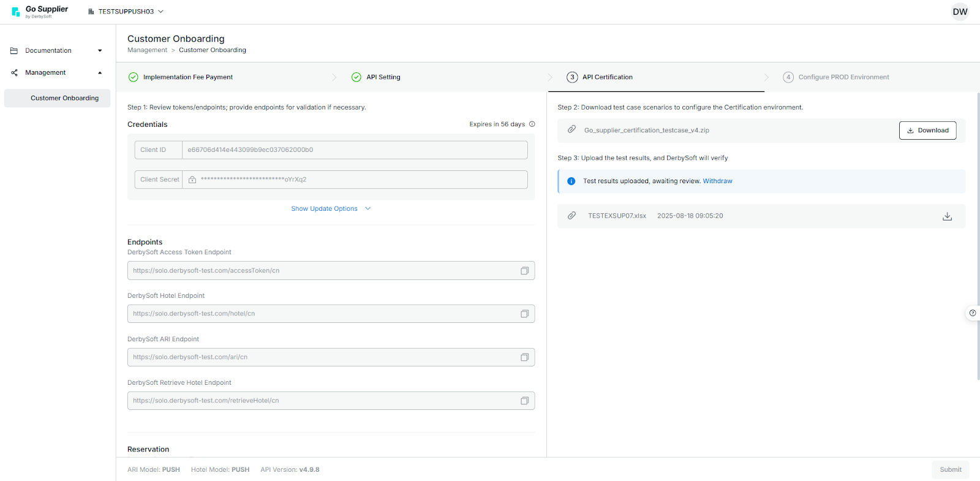Click the Hotel Endpoint URL field
The width and height of the screenshot is (980, 481).
click(331, 314)
